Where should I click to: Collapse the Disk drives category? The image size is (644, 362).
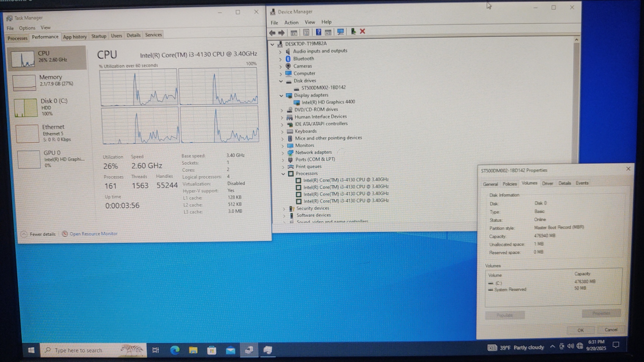(x=281, y=81)
